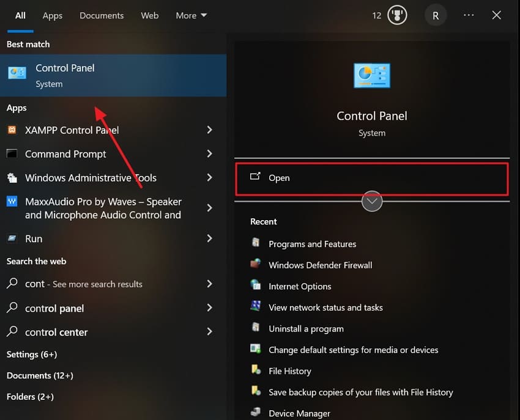This screenshot has height=420, width=520.
Task: Click the Device Manager icon
Action: point(255,412)
